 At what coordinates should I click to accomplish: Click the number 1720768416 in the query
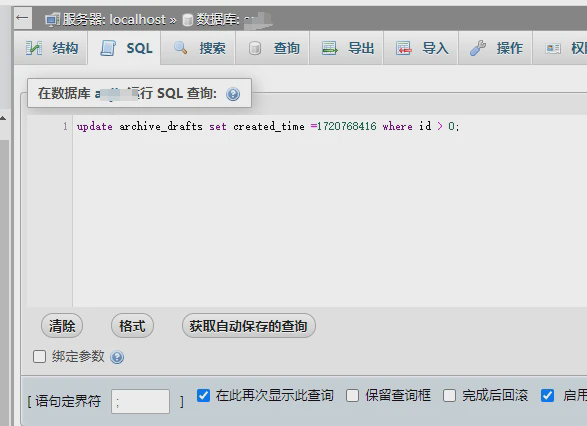[x=346, y=126]
